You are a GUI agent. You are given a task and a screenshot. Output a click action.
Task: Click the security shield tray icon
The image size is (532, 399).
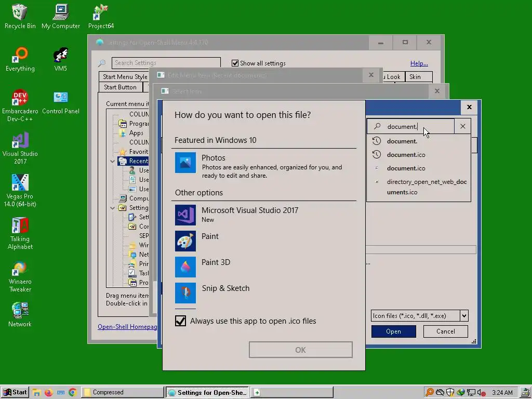(450, 393)
